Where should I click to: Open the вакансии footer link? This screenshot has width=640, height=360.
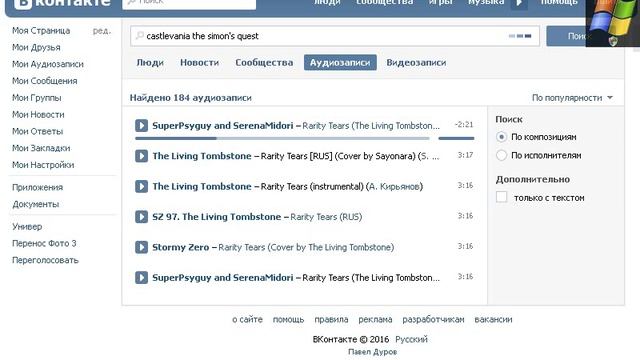(493, 319)
